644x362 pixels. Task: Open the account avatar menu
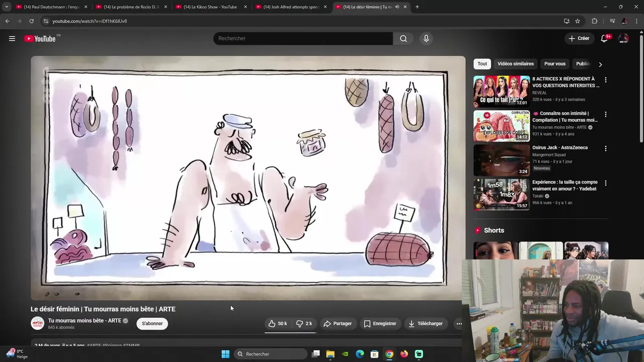tap(623, 39)
